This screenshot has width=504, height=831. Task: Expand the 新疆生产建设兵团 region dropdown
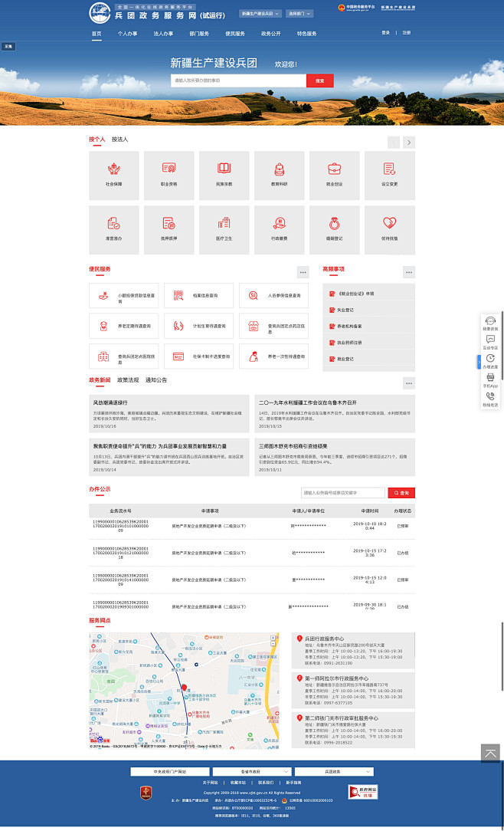tap(259, 14)
